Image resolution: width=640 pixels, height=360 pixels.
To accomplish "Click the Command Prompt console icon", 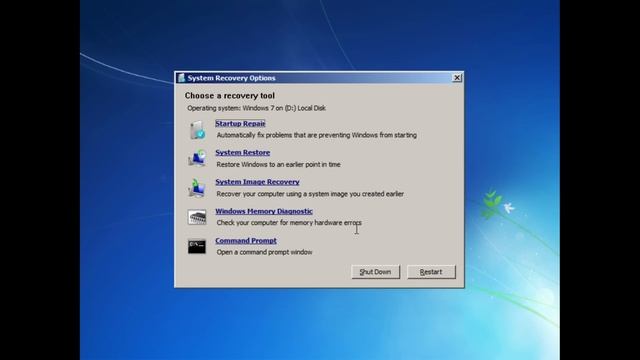I will (197, 247).
